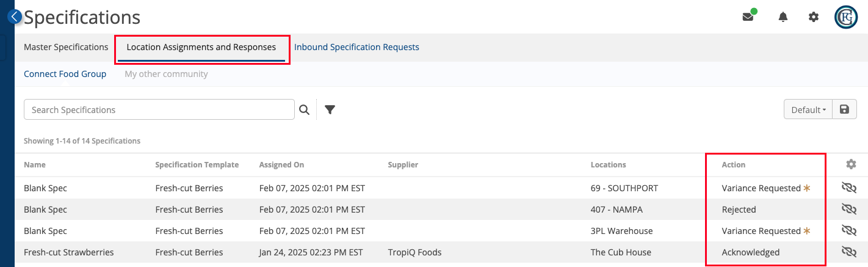Open table column settings gear
This screenshot has width=868, height=267.
[x=851, y=164]
